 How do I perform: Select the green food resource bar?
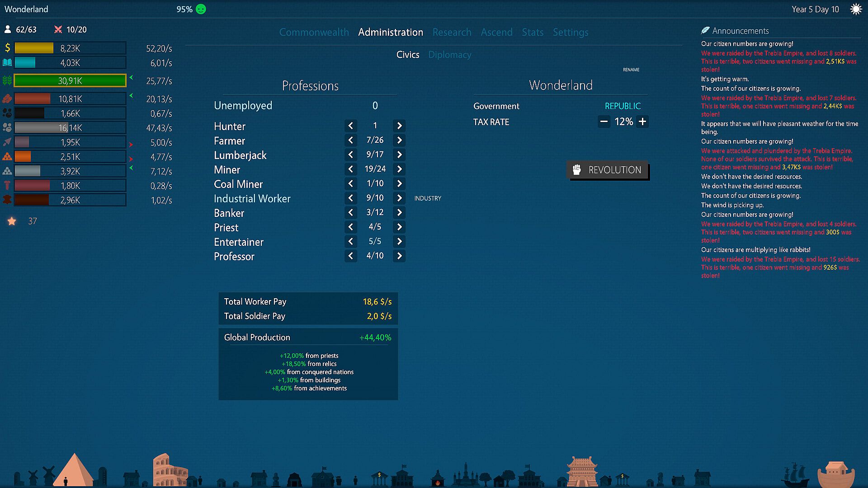click(70, 81)
